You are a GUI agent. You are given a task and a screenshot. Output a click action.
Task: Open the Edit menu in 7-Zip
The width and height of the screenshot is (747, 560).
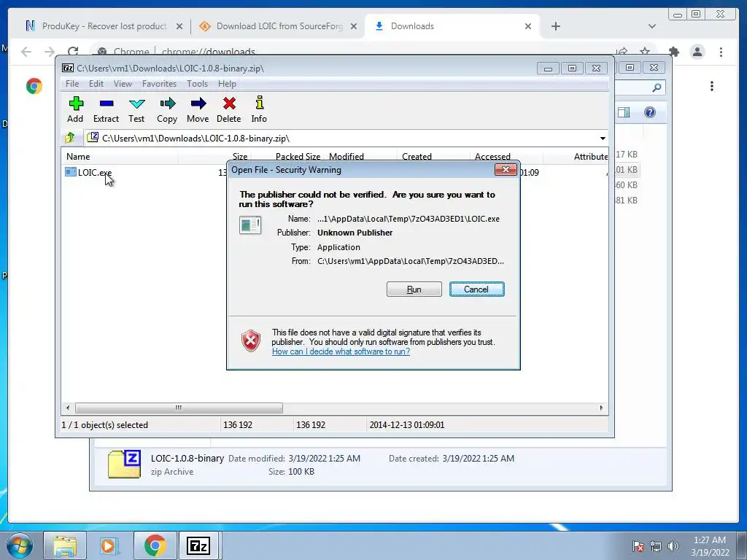pyautogui.click(x=96, y=84)
